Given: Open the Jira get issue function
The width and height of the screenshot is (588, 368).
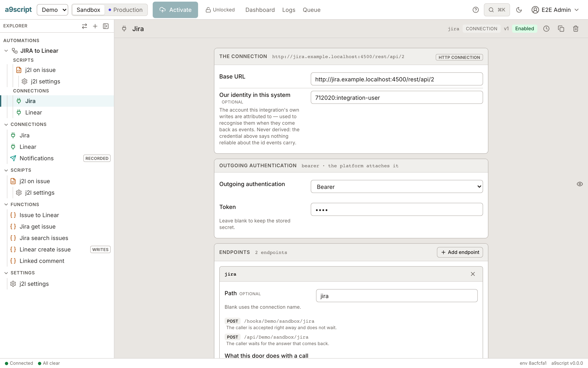Looking at the screenshot, I should [x=37, y=227].
